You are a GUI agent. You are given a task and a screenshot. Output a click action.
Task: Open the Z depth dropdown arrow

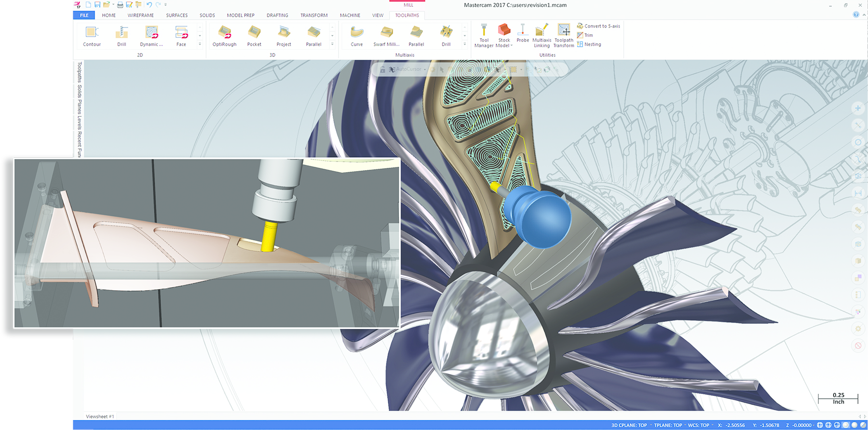pos(814,425)
